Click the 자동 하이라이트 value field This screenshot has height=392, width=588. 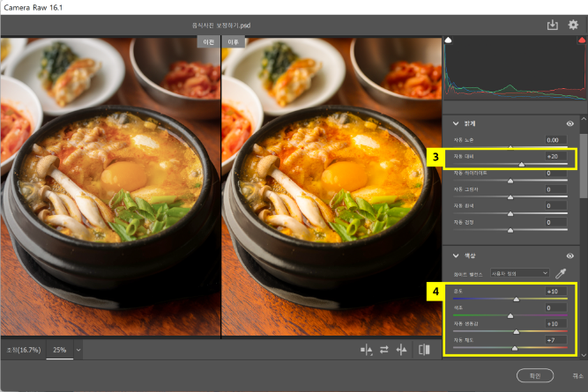555,173
